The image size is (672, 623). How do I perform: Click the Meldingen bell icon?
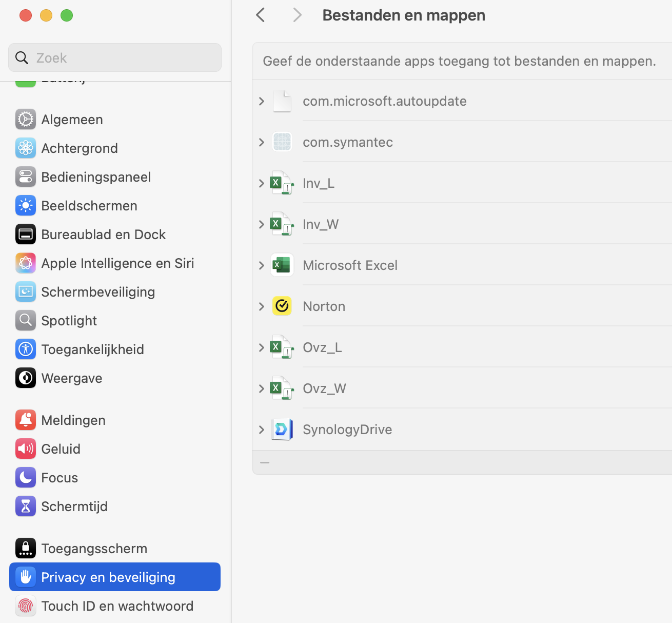26,420
